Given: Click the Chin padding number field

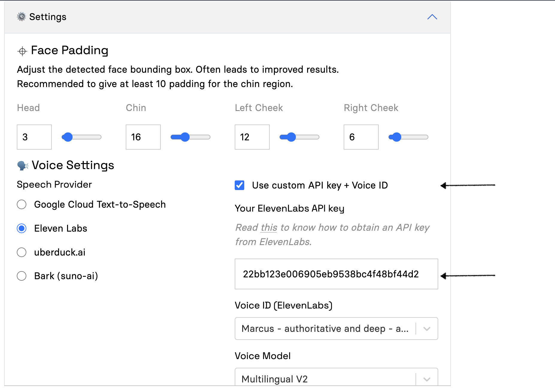Looking at the screenshot, I should pos(143,137).
